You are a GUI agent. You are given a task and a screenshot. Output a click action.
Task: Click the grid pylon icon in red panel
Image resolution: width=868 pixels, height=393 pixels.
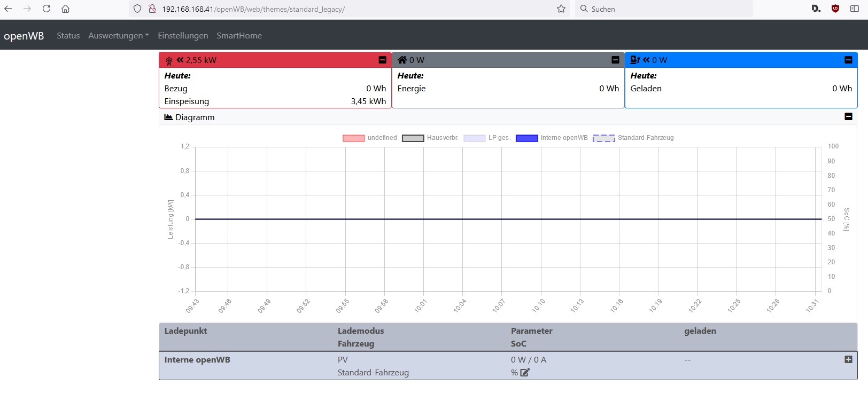coord(169,60)
